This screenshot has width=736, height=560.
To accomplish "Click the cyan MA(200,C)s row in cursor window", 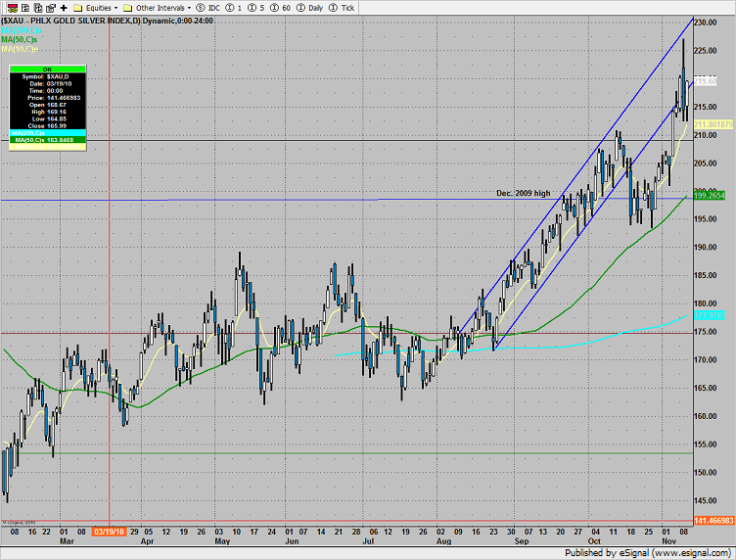I will (x=47, y=133).
